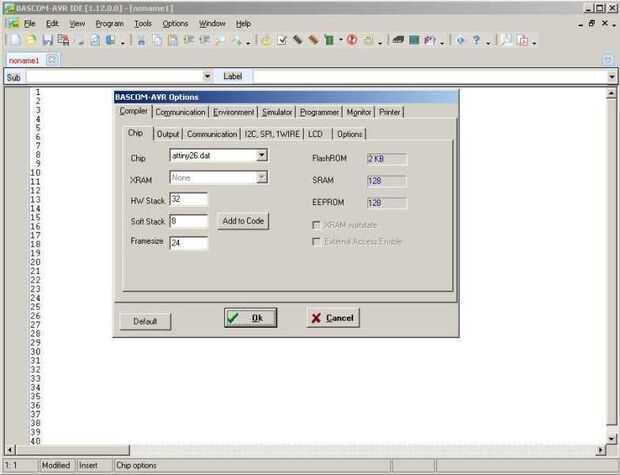Viewport: 620px width, 475px height.
Task: Open the Window menu
Action: click(212, 24)
